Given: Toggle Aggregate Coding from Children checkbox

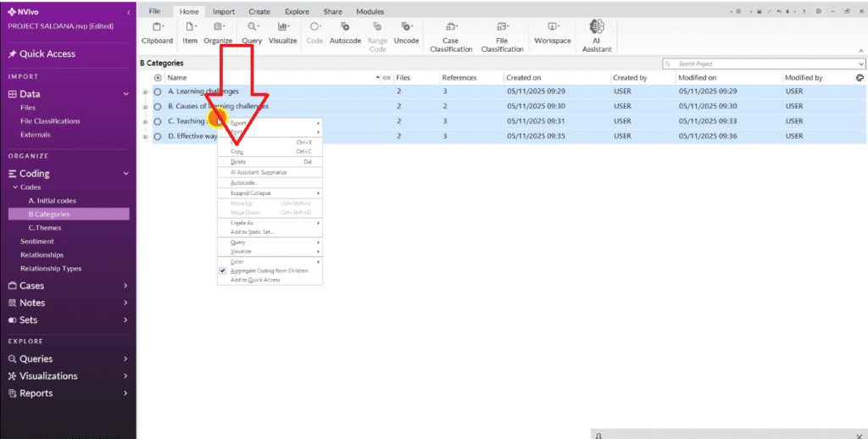Looking at the screenshot, I should point(223,270).
